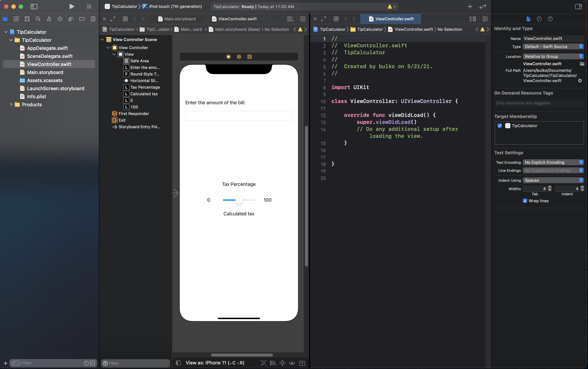Screen dimensions: 588x369
Task: Click View as: iPhone 11 button
Action: (x=215, y=363)
